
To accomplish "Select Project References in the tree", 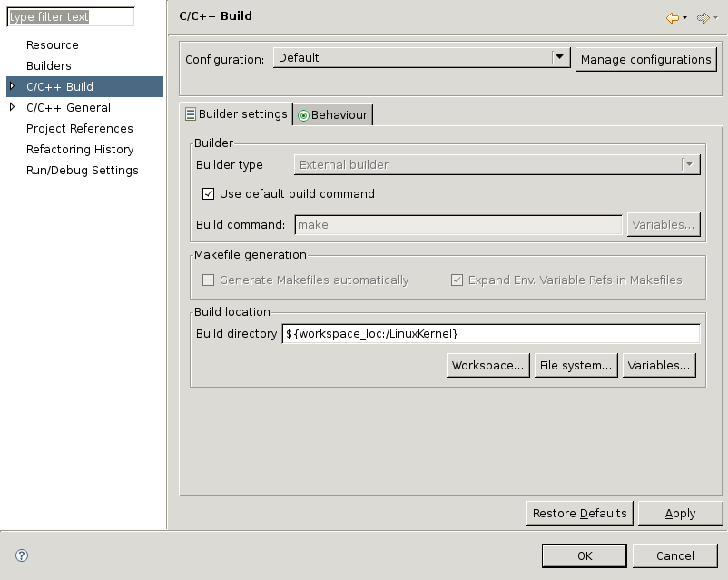I will coord(79,128).
